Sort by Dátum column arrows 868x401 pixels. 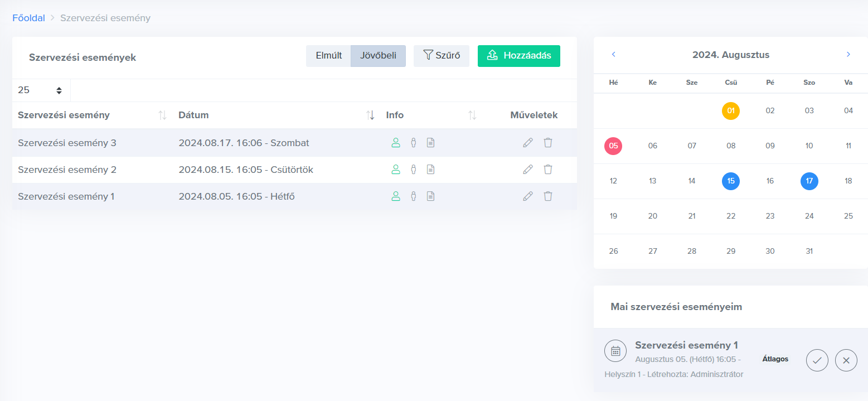(370, 115)
